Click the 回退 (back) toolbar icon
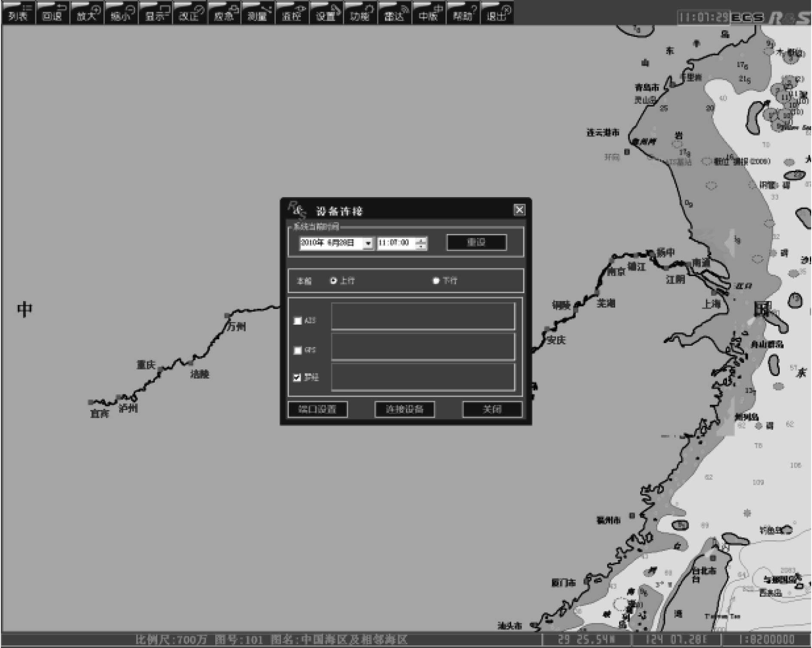812x648 pixels. [x=52, y=13]
